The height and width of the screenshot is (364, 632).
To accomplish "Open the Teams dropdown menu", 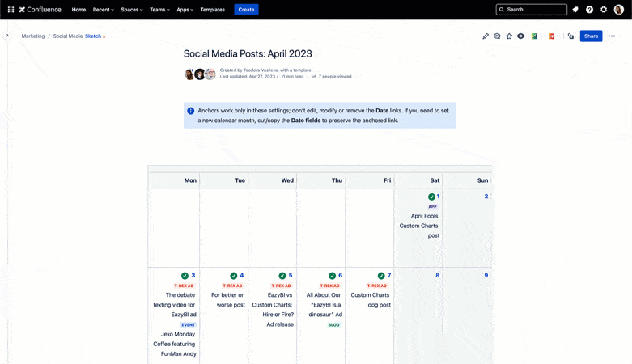I will [159, 9].
